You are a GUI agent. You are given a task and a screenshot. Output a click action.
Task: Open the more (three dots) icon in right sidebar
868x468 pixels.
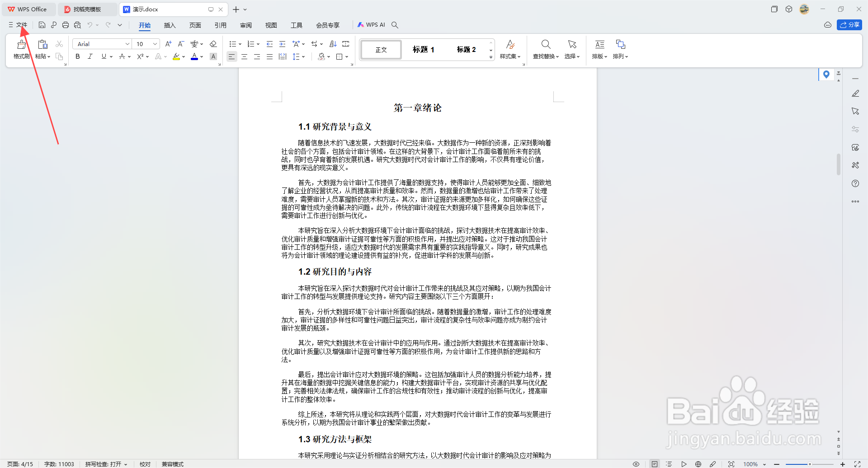coord(855,201)
